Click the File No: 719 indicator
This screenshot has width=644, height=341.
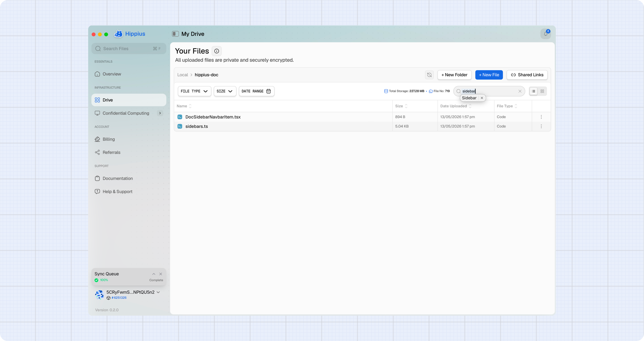point(439,91)
